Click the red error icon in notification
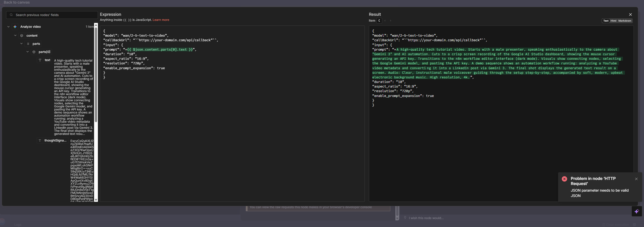This screenshot has width=644, height=227. [564, 179]
